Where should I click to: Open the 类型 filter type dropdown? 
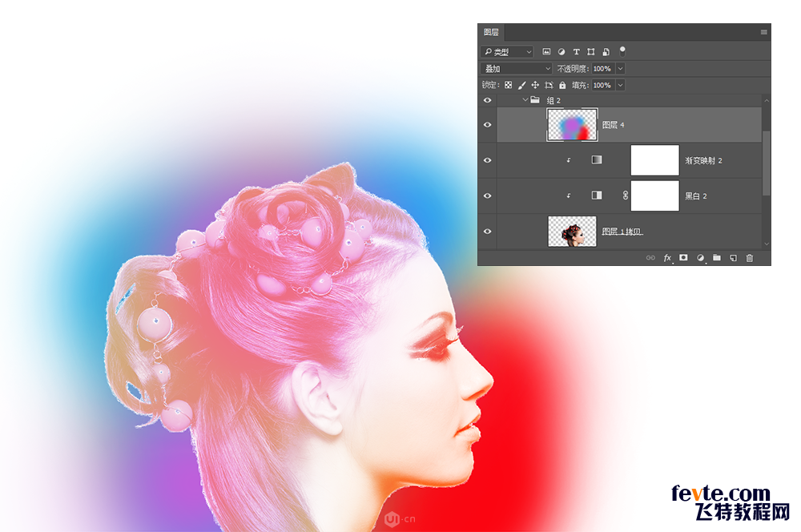coord(508,52)
